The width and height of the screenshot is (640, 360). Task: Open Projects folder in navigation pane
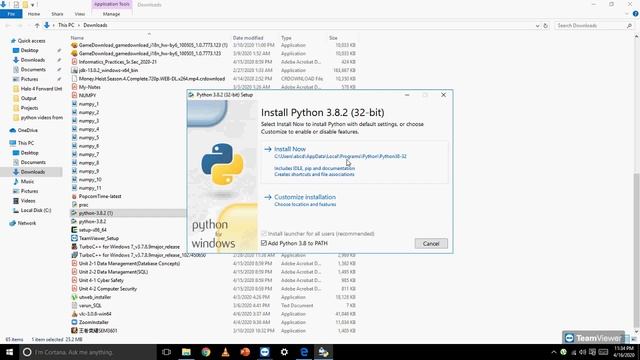click(29, 108)
